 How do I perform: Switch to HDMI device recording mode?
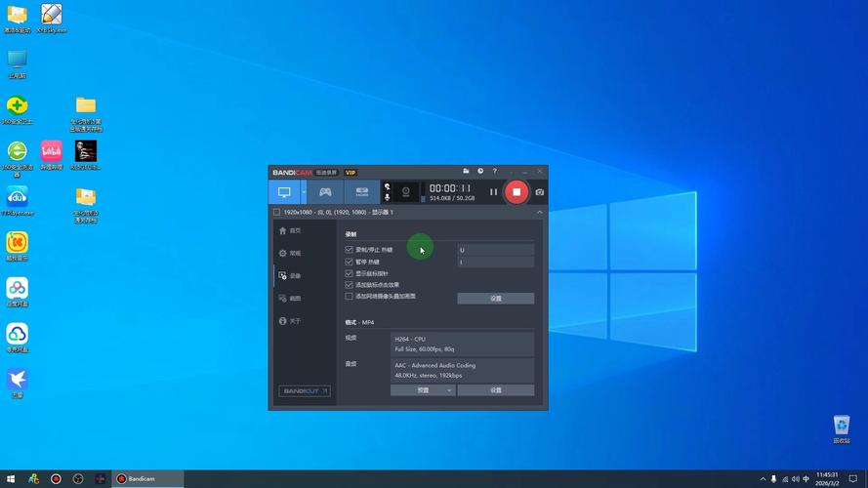click(362, 192)
